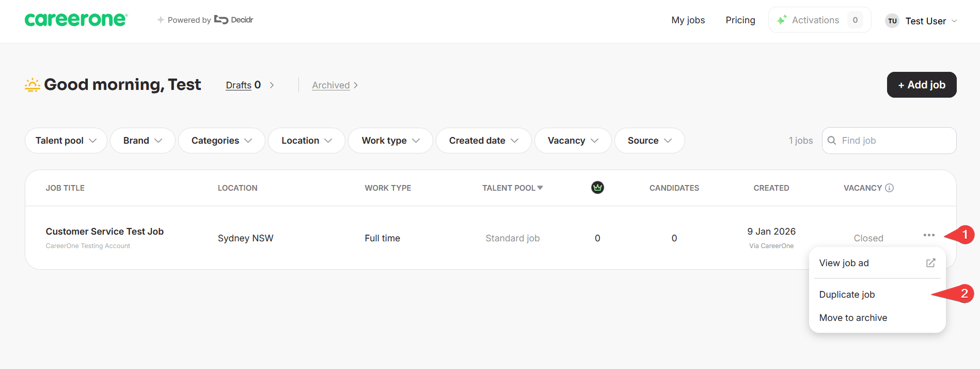The width and height of the screenshot is (980, 369).
Task: Click the Decidr logo
Action: click(234, 20)
